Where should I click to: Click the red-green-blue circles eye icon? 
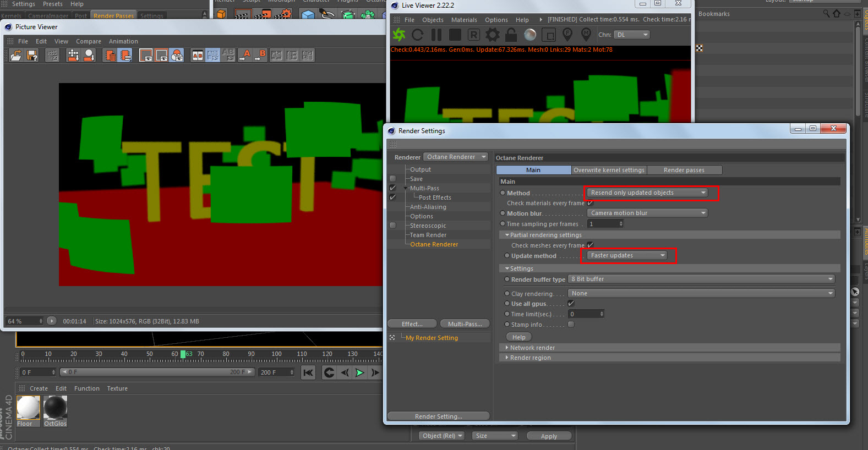177,55
